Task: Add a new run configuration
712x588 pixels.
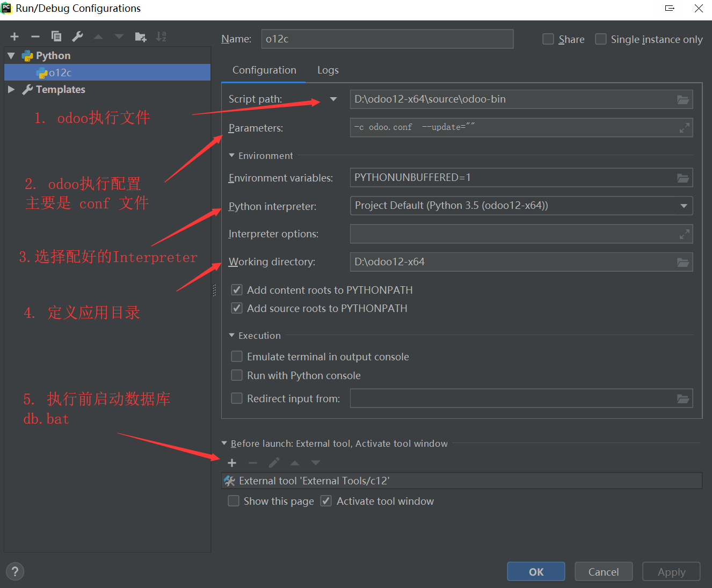Action: point(14,37)
